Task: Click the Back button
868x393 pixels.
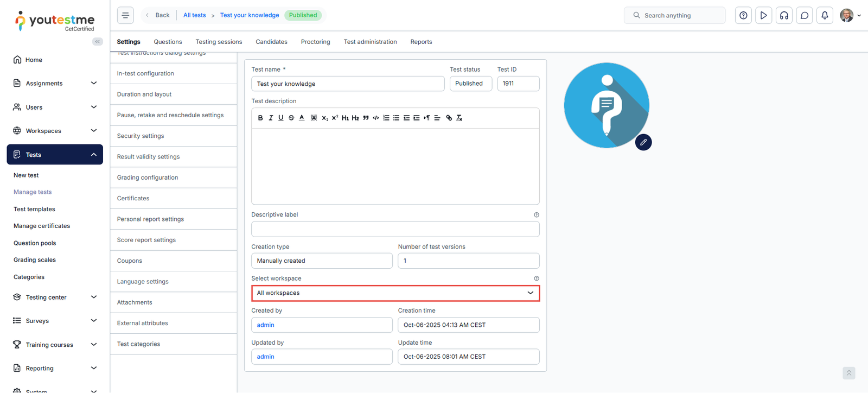Action: 157,15
